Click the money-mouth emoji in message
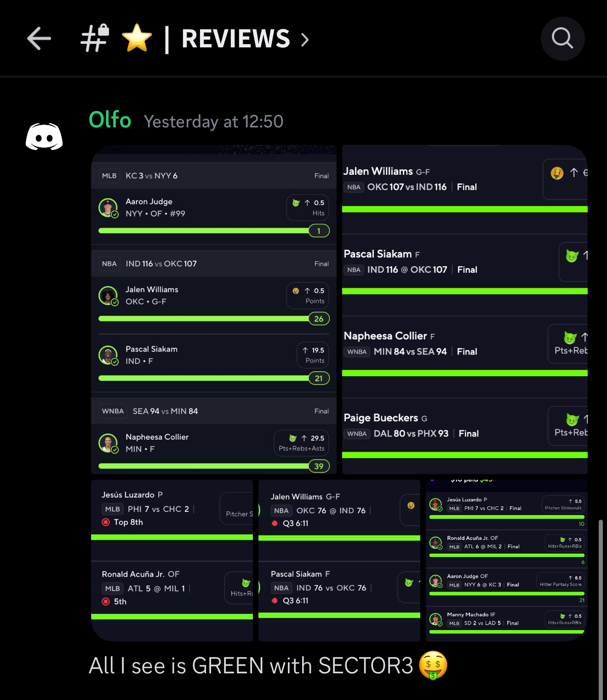607x700 pixels. 433,665
